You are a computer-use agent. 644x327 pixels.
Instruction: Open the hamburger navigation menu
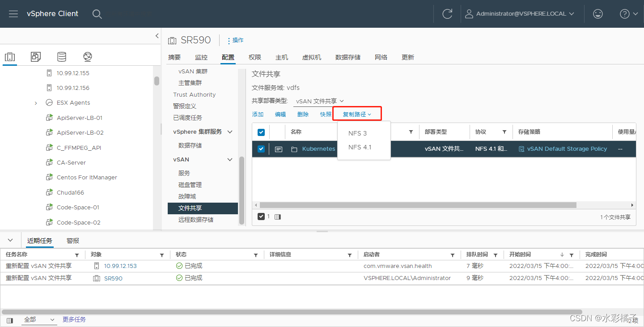tap(13, 14)
